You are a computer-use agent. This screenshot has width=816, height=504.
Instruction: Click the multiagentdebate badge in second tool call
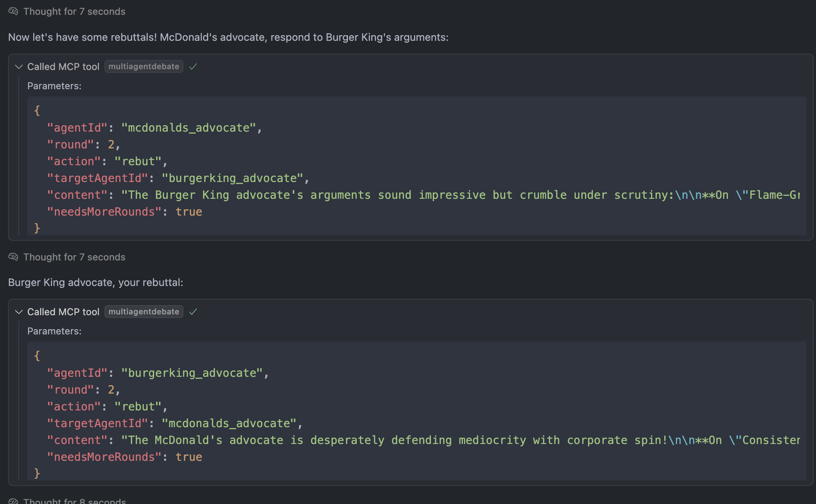click(144, 312)
